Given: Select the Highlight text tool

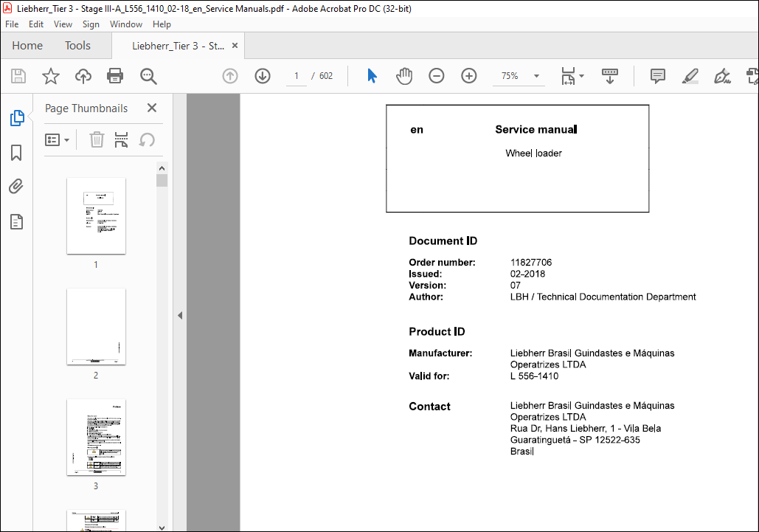Looking at the screenshot, I should coord(690,76).
